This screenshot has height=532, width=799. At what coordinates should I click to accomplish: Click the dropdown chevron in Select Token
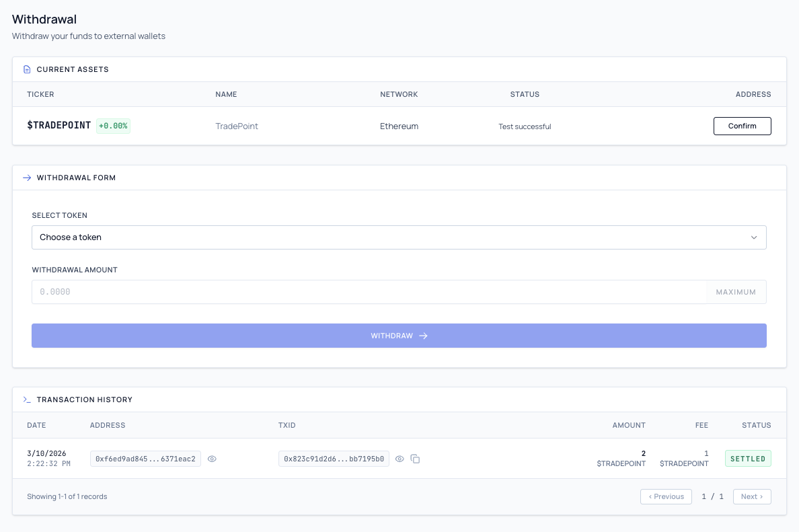point(754,237)
